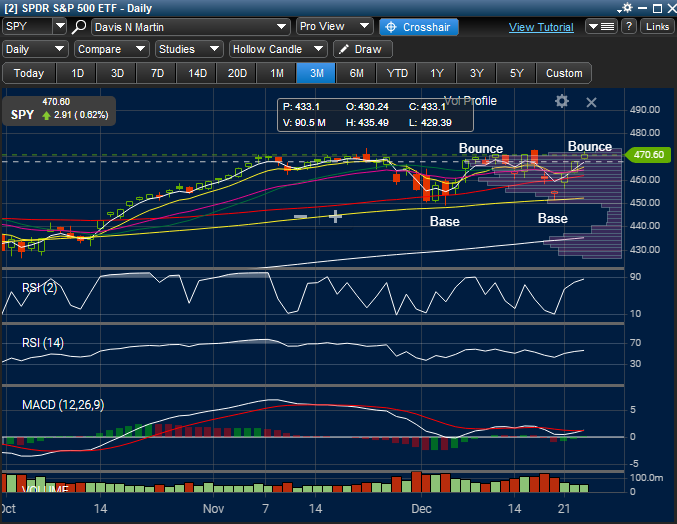The image size is (677, 524).
Task: Click the right Base annotation
Action: coord(553,218)
